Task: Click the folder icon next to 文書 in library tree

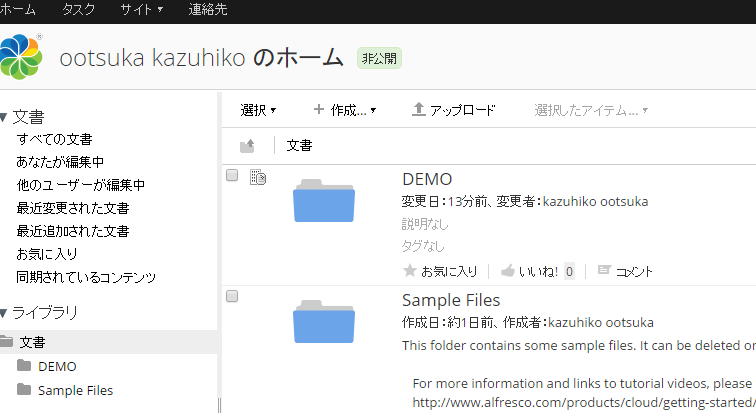Action: point(6,342)
